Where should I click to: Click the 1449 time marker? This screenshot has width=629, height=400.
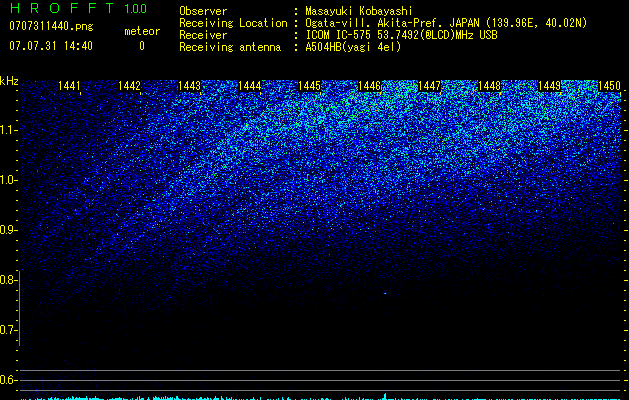[549, 86]
